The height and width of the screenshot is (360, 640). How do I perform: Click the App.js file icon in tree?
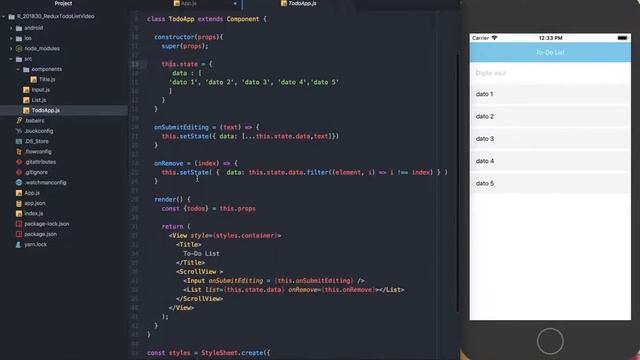click(19, 193)
